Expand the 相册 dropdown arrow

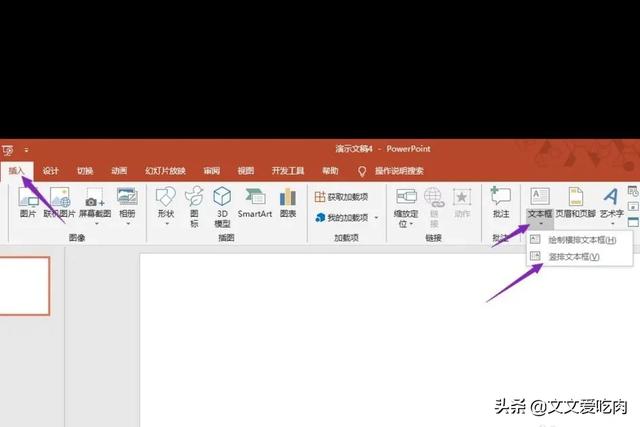(x=128, y=224)
